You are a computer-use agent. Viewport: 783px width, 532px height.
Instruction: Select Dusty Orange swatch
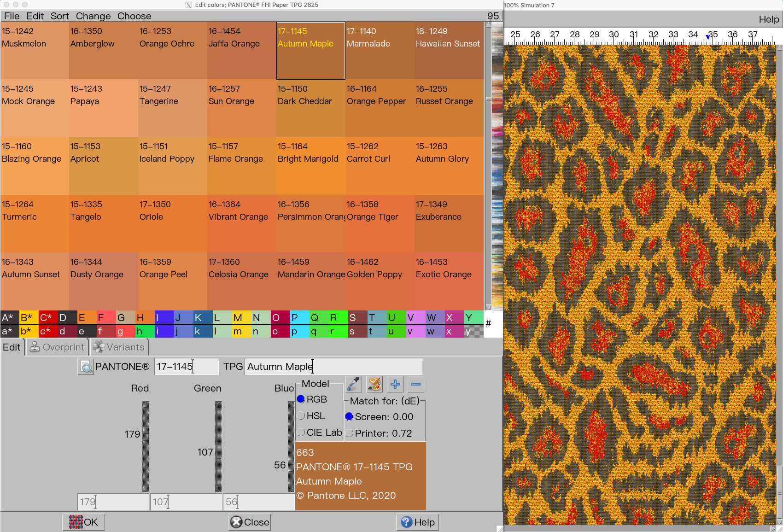(104, 281)
